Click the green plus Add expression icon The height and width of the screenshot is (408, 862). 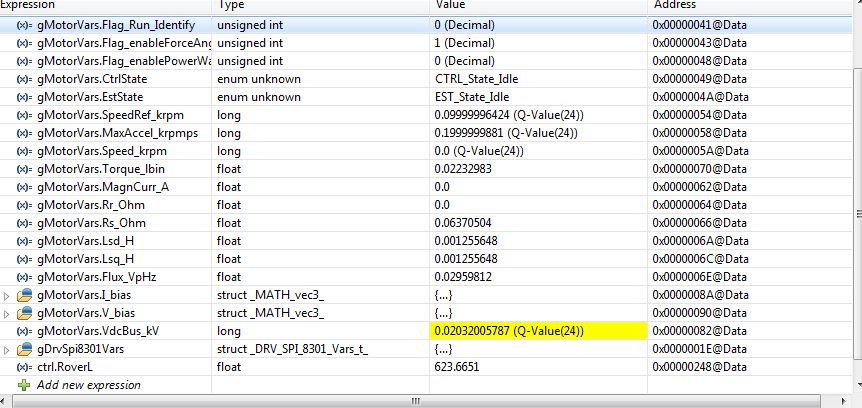pyautogui.click(x=24, y=385)
